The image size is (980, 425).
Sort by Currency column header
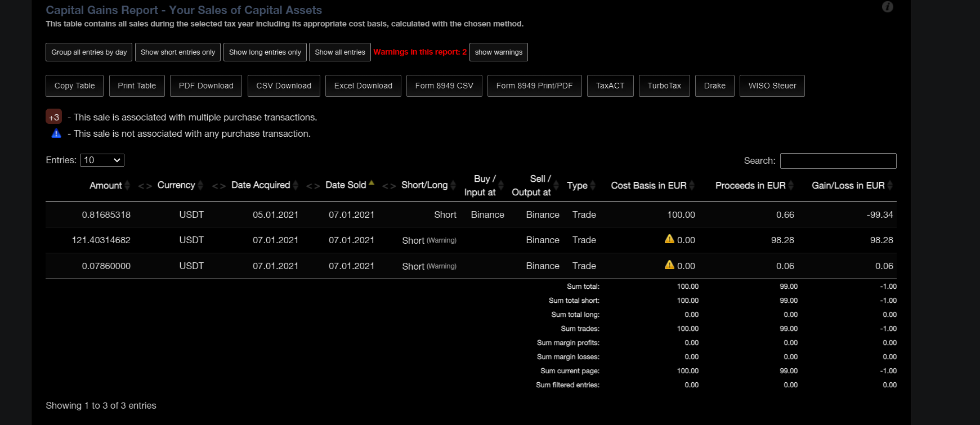176,185
